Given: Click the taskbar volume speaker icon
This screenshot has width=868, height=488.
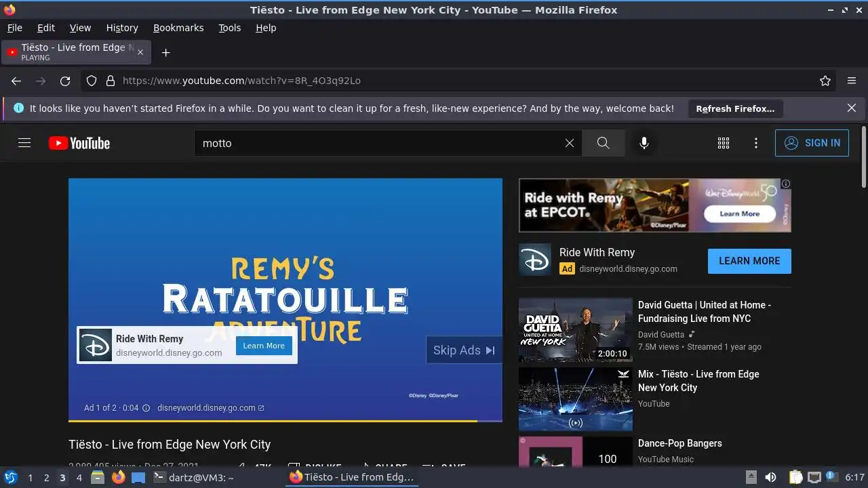Looking at the screenshot, I should tap(771, 477).
